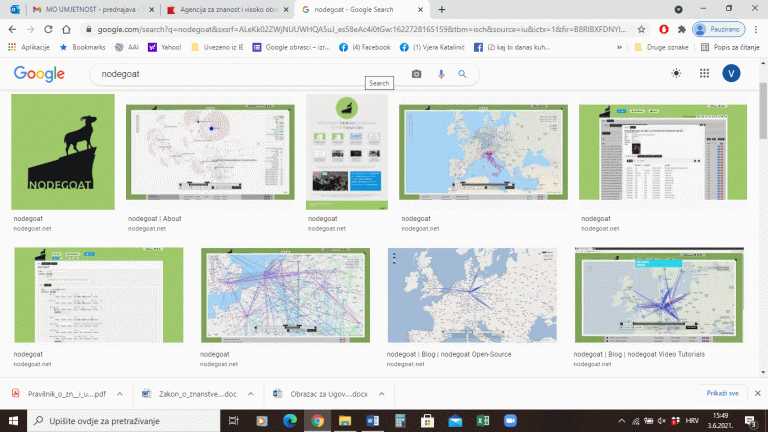Viewport: 768px width, 432px height.
Task: Toggle dark theme sun icon
Action: click(676, 73)
